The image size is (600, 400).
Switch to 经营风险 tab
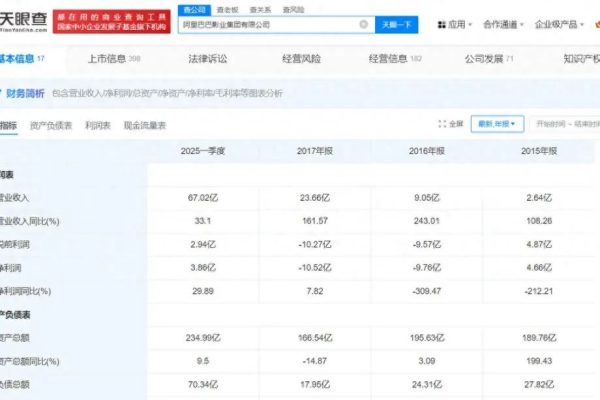coord(302,59)
